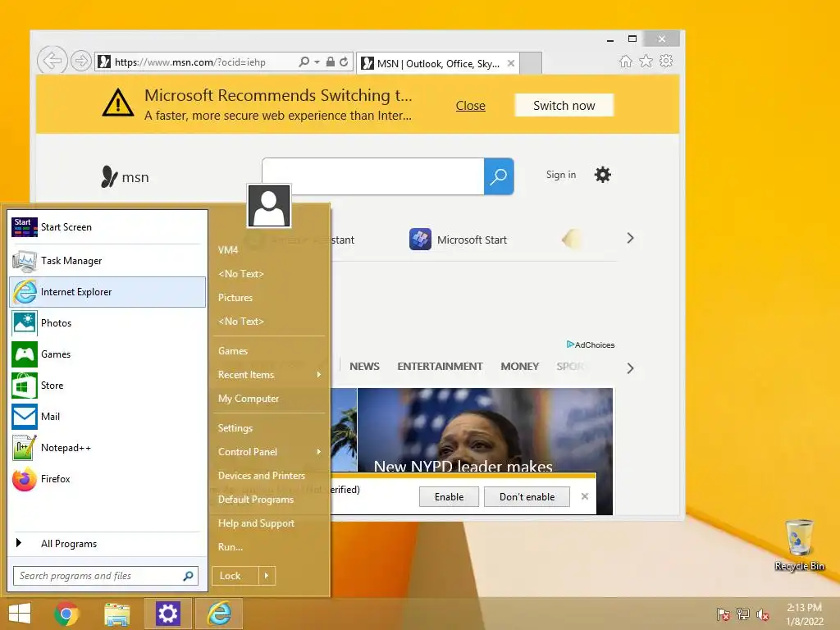This screenshot has height=630, width=840.
Task: Open the Mail app
Action: [107, 416]
